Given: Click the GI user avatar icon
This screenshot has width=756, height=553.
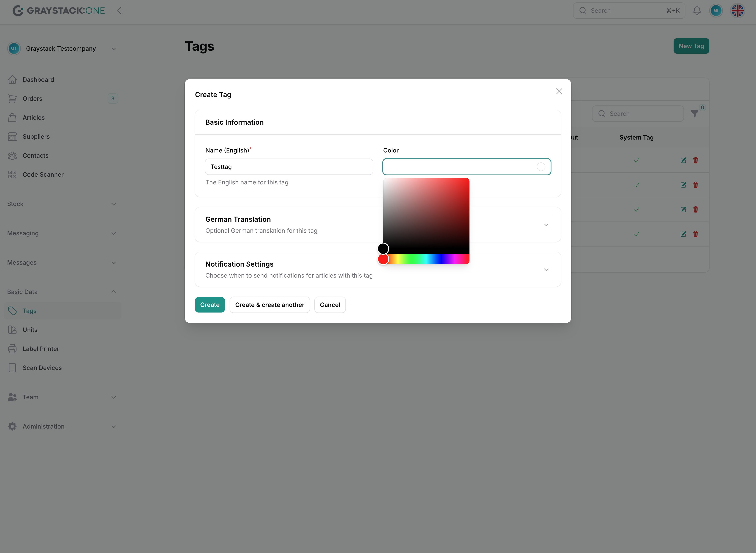Looking at the screenshot, I should coord(716,11).
